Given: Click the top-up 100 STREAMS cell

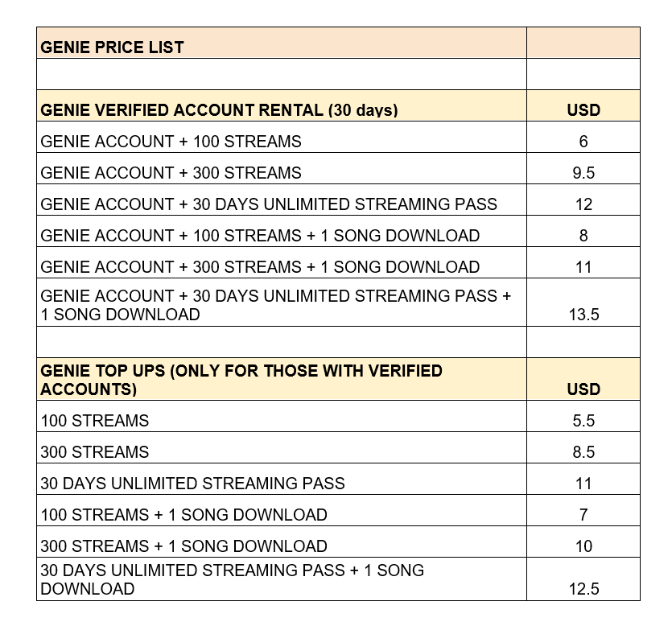Looking at the screenshot, I should coord(95,421).
